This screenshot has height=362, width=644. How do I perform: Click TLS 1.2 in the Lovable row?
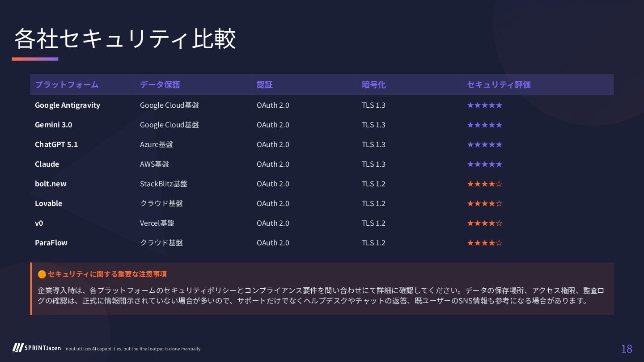coord(373,203)
